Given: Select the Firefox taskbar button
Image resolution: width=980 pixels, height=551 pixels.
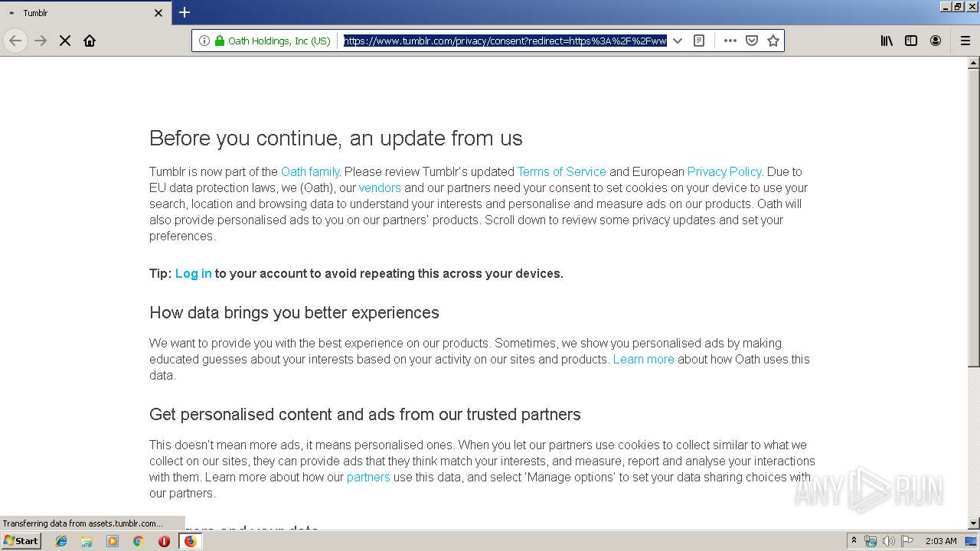Looking at the screenshot, I should [190, 541].
